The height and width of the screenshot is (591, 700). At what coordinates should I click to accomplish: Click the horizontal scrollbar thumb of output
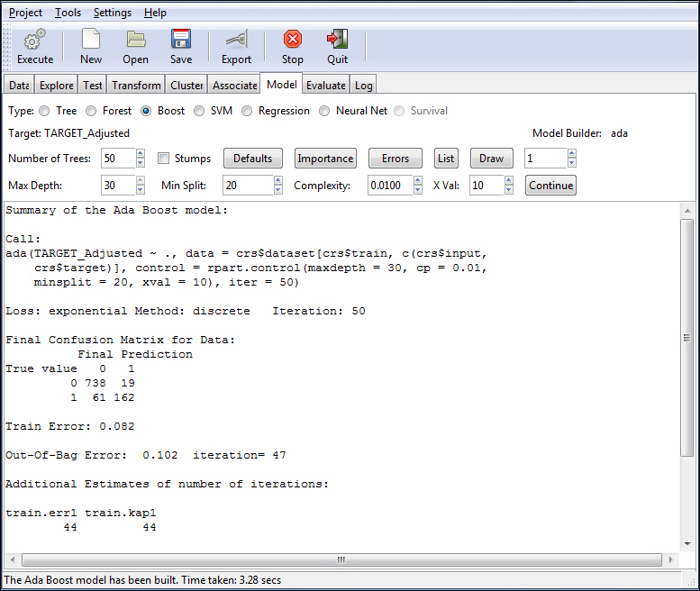(341, 559)
